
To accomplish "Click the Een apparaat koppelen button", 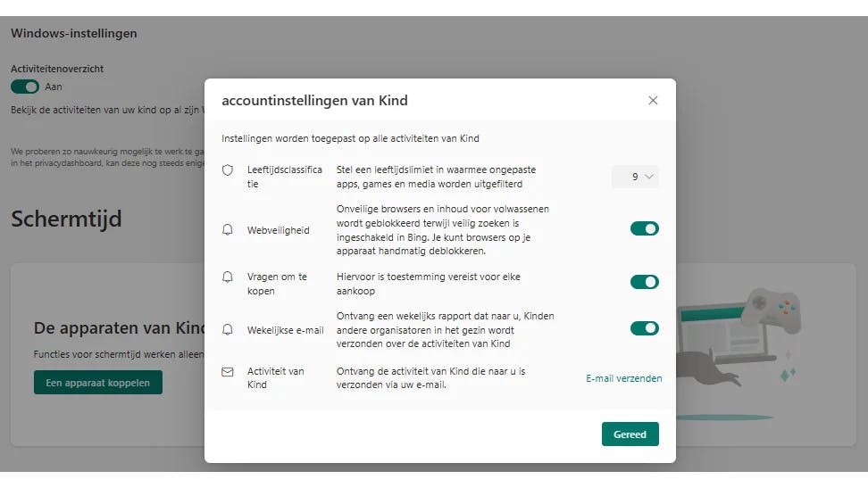I will coord(98,383).
